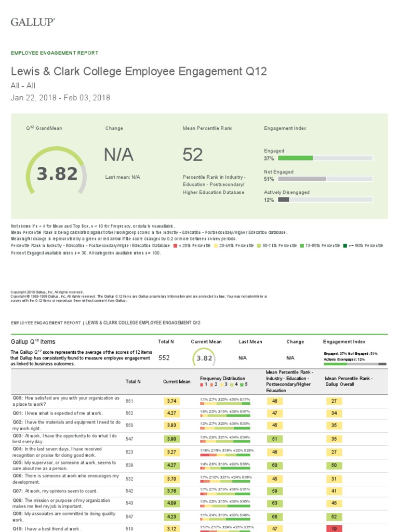The width and height of the screenshot is (399, 532).
Task: Click the Q04 current mean value 3.27
Action: (x=171, y=452)
